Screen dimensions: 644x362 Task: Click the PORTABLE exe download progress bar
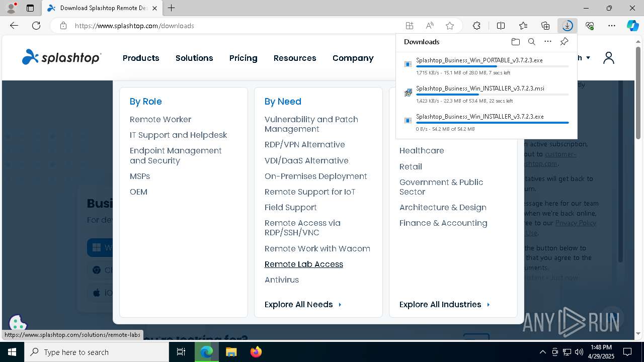[493, 66]
